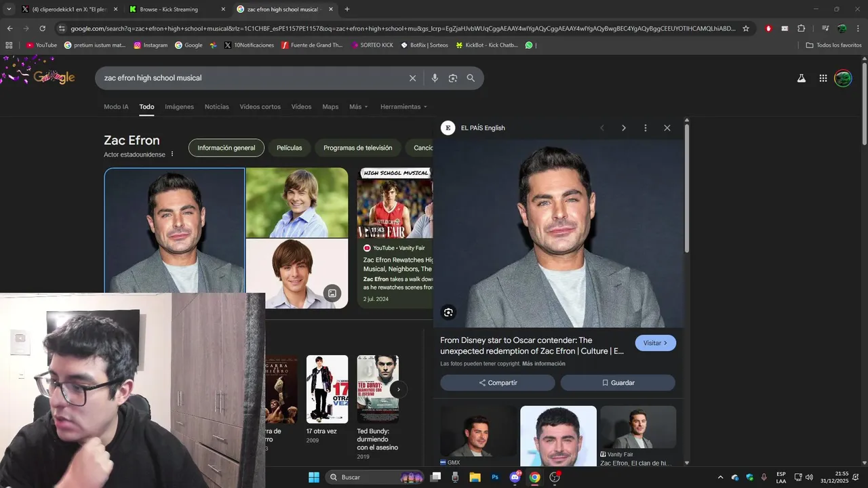Open more options next to Actor estadounidense
The image size is (868, 488).
tap(172, 154)
